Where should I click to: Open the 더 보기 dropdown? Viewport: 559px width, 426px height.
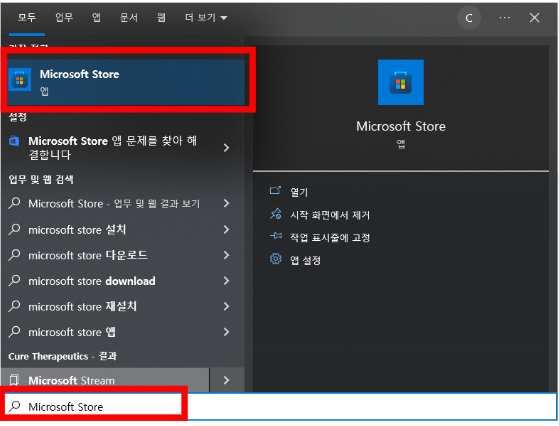206,17
